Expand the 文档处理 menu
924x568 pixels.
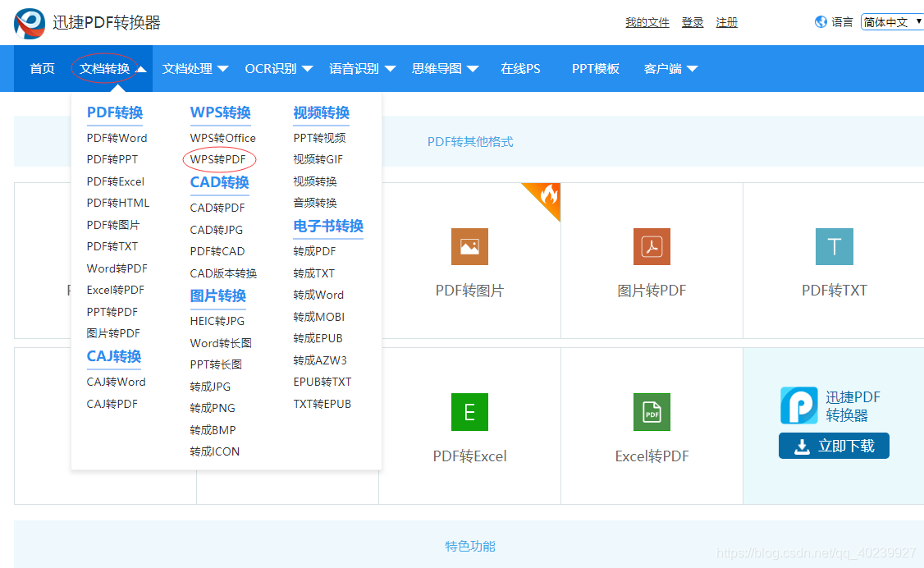click(195, 68)
